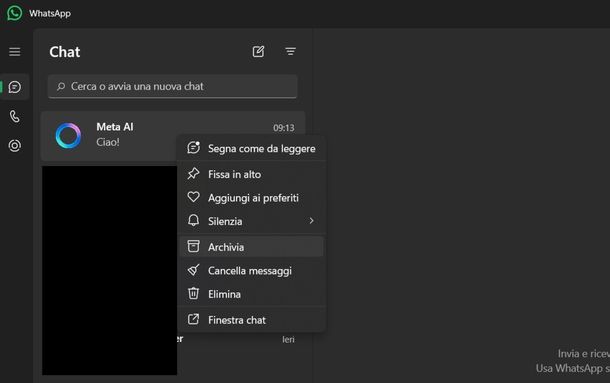This screenshot has width=610, height=383.
Task: Click the pop-out window icon
Action: 193,319
